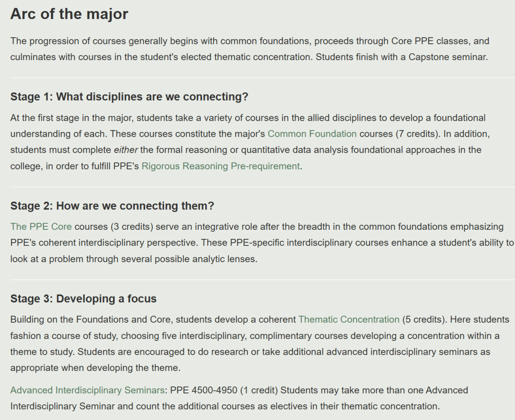Click the 'Stage 3: Developing a focus' heading
The height and width of the screenshot is (420, 515).
(x=83, y=299)
